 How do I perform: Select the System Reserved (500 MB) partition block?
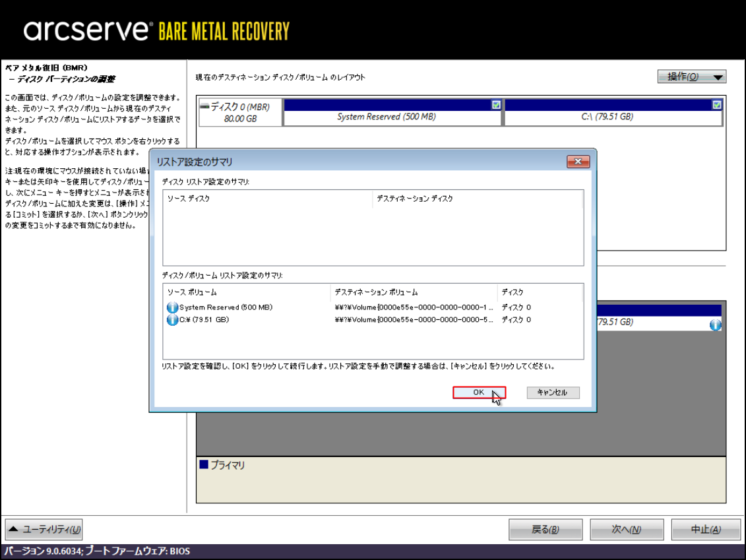pos(387,117)
